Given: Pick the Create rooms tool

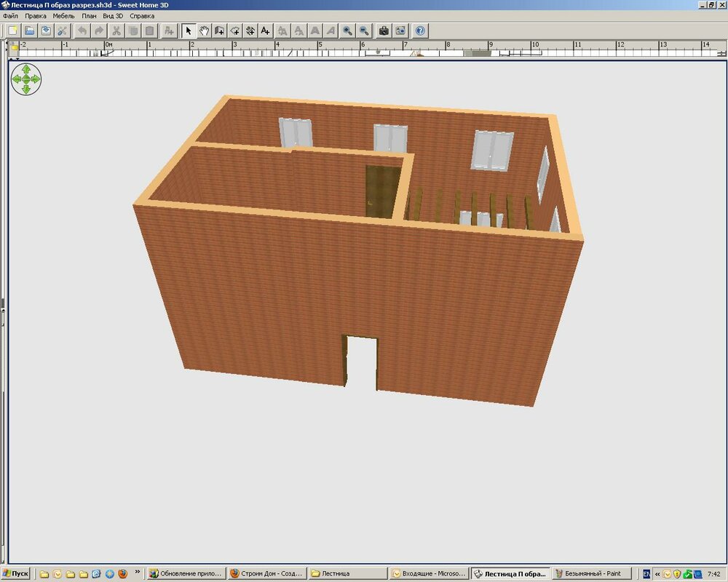Looking at the screenshot, I should click(x=235, y=31).
